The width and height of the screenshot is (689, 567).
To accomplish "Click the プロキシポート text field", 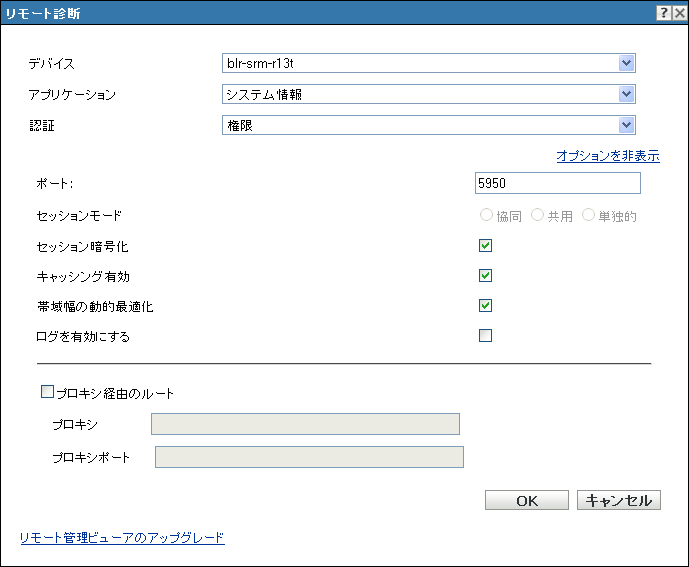I will [310, 457].
